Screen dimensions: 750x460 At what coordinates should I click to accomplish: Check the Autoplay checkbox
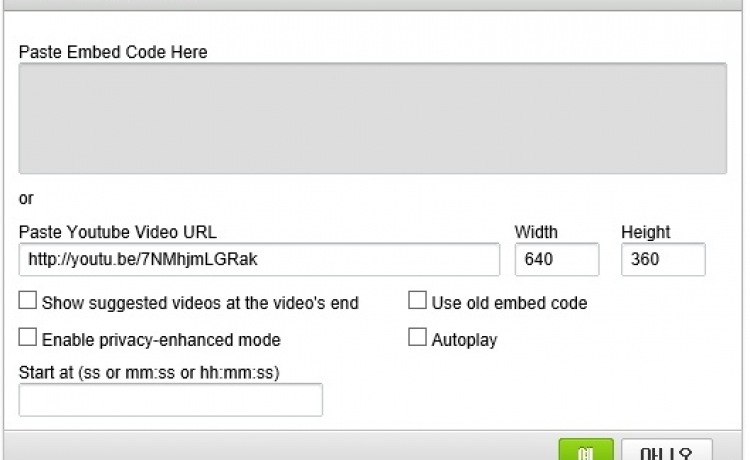point(418,338)
